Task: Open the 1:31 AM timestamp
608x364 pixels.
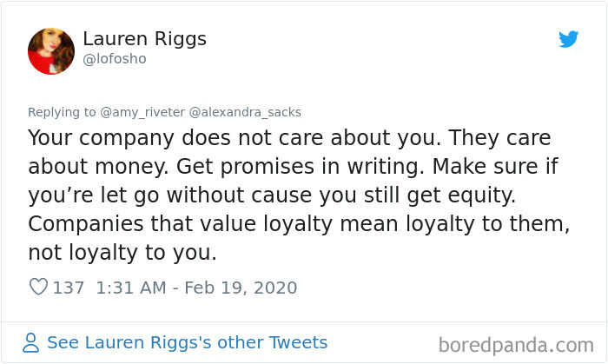Action: (127, 288)
